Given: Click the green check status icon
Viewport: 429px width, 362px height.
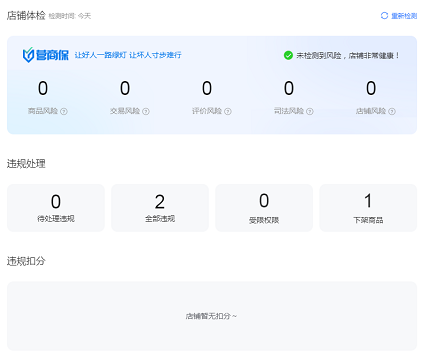Looking at the screenshot, I should (288, 55).
